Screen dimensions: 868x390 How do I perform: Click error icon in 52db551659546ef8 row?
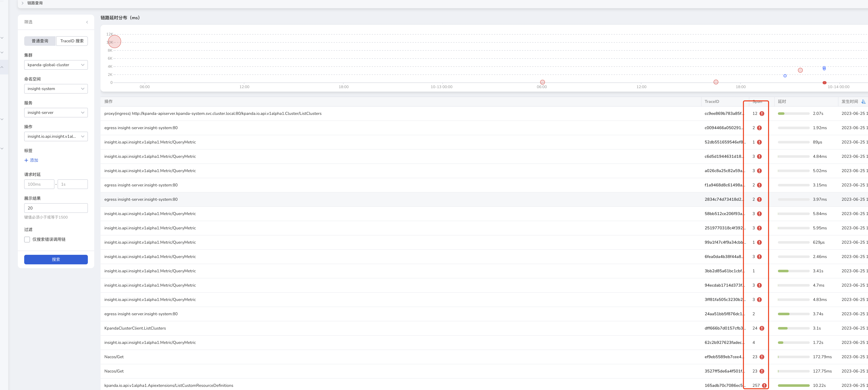tap(759, 142)
